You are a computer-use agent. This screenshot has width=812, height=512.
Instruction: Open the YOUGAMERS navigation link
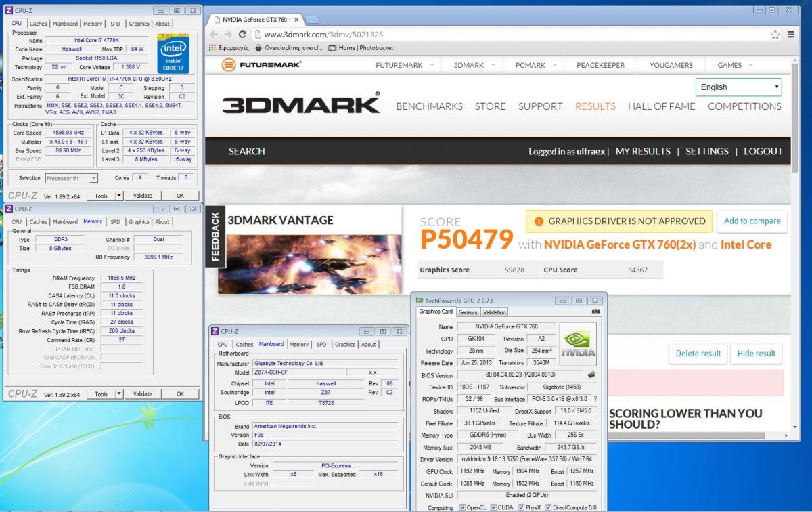[x=671, y=65]
